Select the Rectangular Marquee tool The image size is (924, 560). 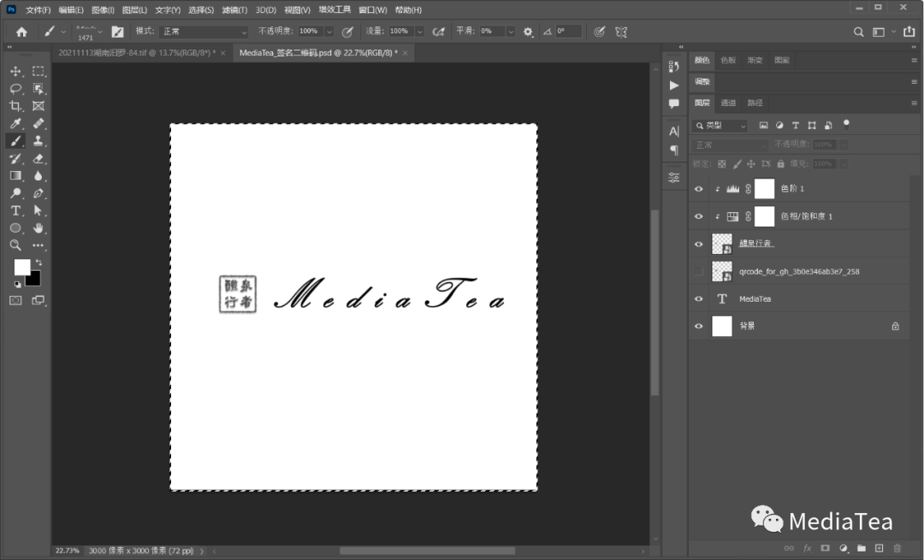tap(38, 71)
